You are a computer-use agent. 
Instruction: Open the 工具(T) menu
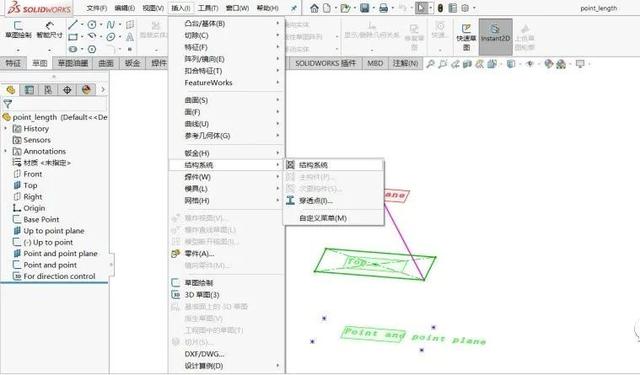click(x=208, y=8)
